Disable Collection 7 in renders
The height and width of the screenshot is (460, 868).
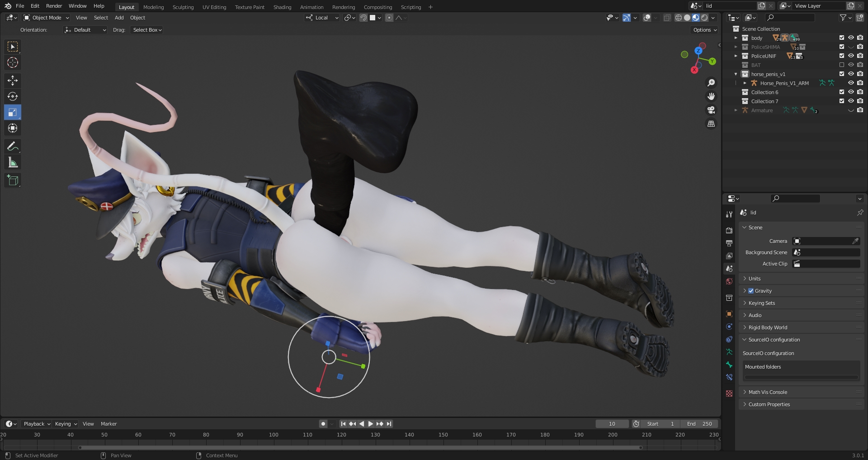click(x=860, y=101)
